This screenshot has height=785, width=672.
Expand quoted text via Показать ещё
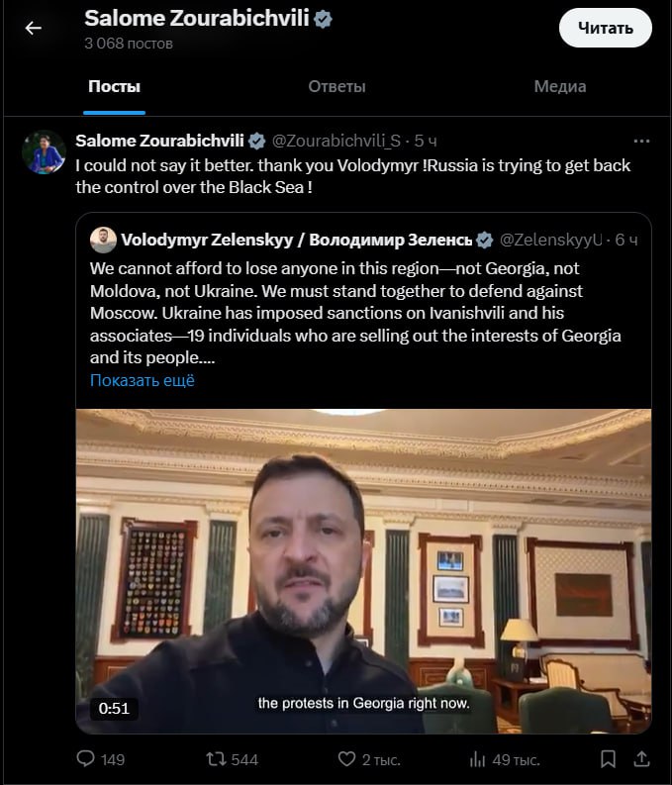click(x=143, y=380)
